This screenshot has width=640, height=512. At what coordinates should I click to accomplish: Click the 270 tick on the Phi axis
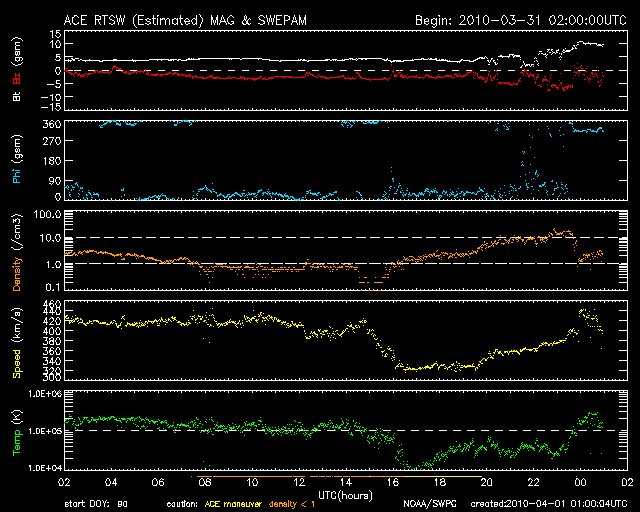[52, 141]
